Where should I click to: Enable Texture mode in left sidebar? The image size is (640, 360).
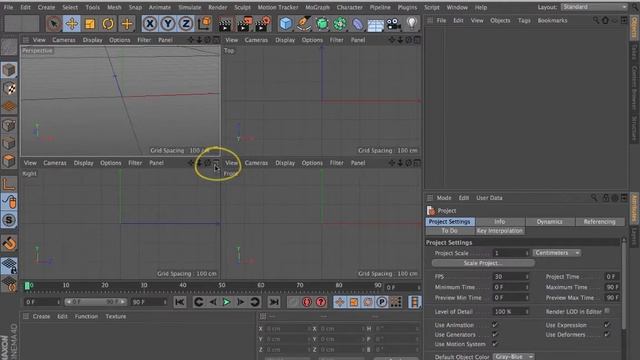point(9,88)
